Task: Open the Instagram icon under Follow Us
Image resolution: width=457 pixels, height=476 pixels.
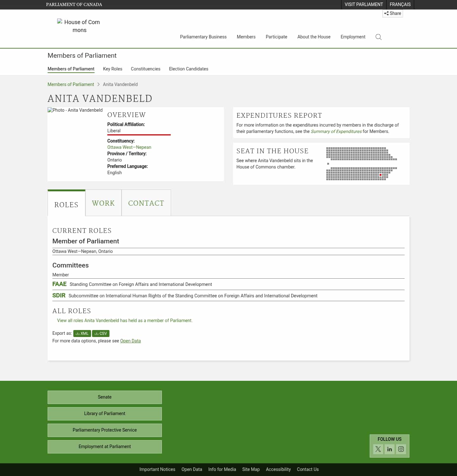Action: [401, 449]
